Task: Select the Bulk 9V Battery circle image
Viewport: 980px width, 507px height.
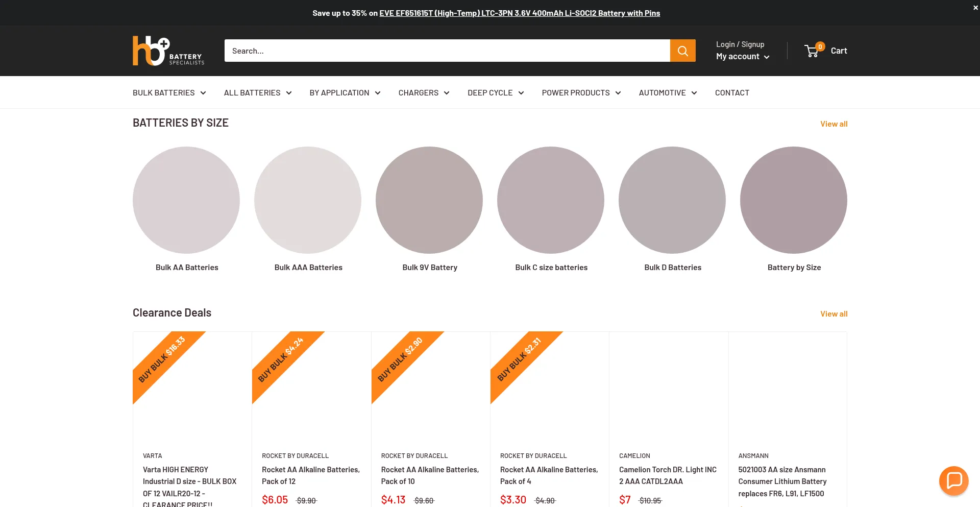Action: point(429,200)
